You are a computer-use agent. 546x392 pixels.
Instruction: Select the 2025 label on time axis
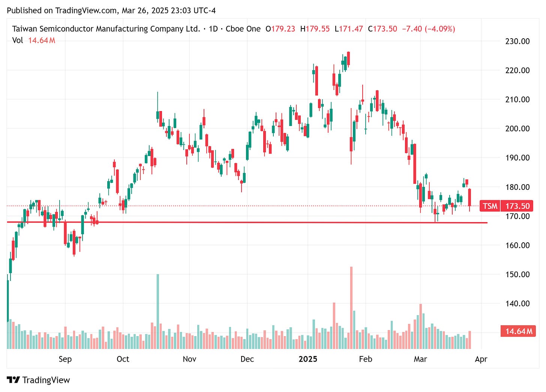[x=307, y=359]
